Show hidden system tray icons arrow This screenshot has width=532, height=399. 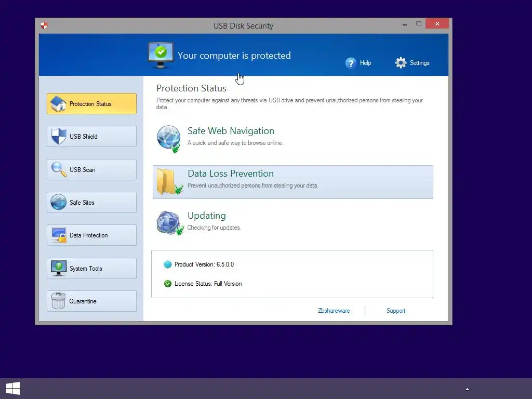(467, 389)
